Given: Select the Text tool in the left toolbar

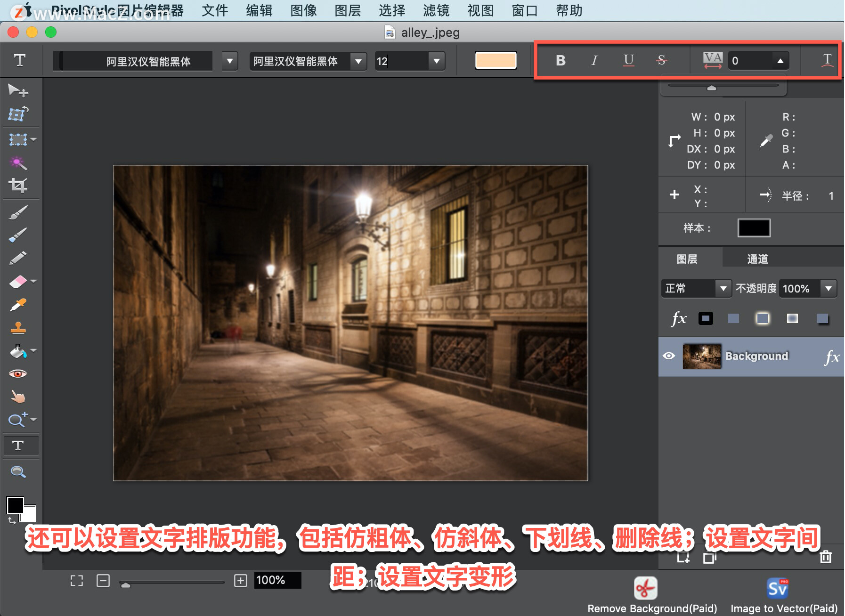Looking at the screenshot, I should [20, 445].
